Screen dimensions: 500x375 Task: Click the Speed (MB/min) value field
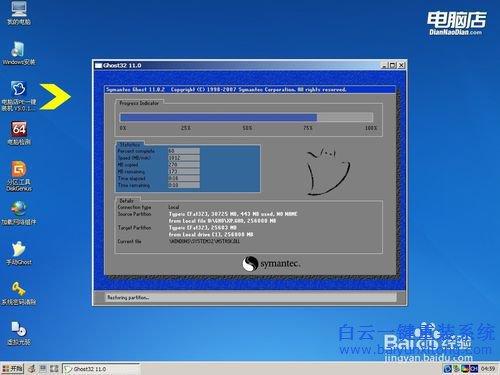click(184, 158)
